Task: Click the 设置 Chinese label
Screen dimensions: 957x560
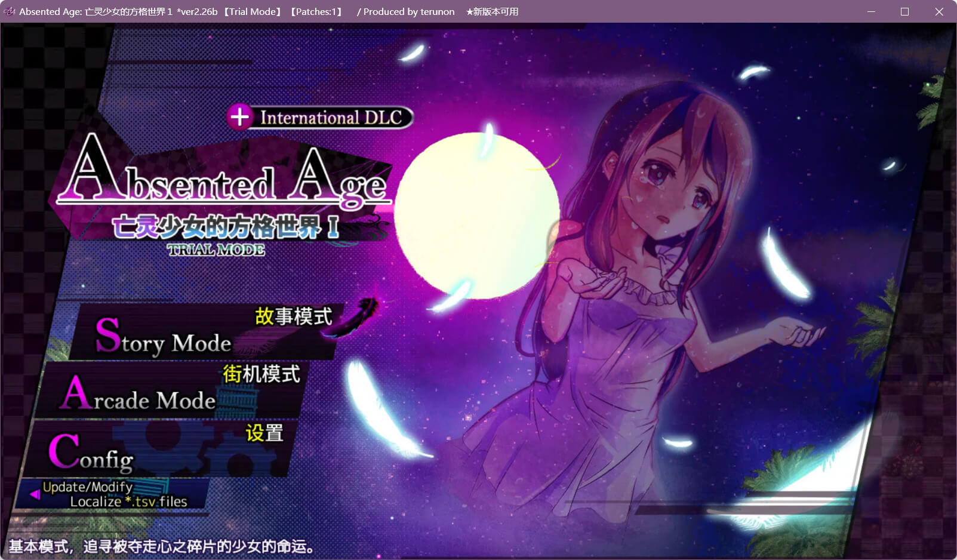Action: pos(264,433)
